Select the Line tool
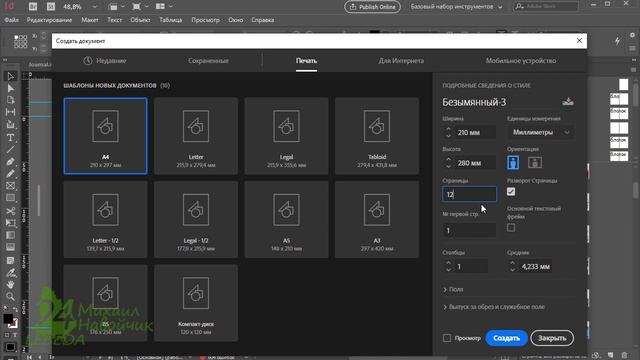The width and height of the screenshot is (640, 360). pos(11,149)
